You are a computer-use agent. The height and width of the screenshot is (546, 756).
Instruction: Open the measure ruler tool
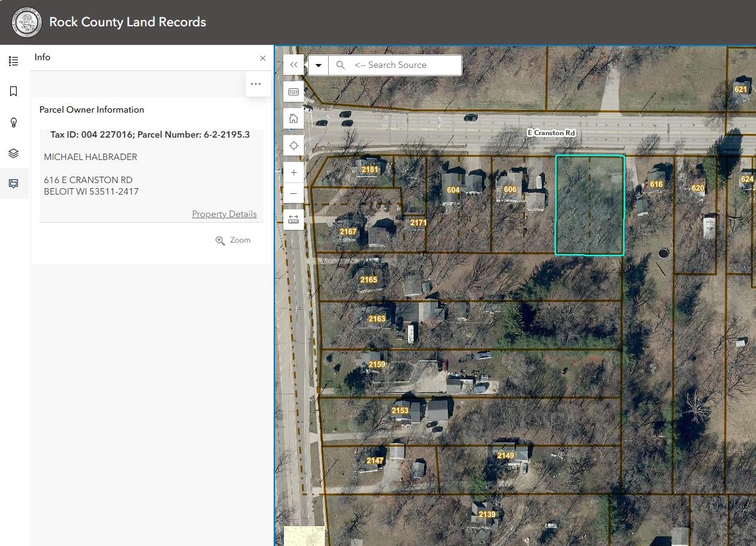click(294, 220)
